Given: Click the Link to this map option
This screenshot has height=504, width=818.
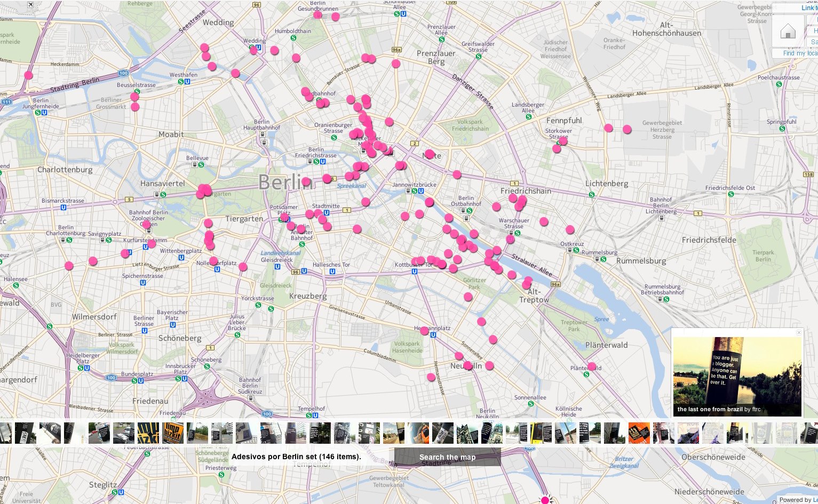Looking at the screenshot, I should [x=809, y=8].
